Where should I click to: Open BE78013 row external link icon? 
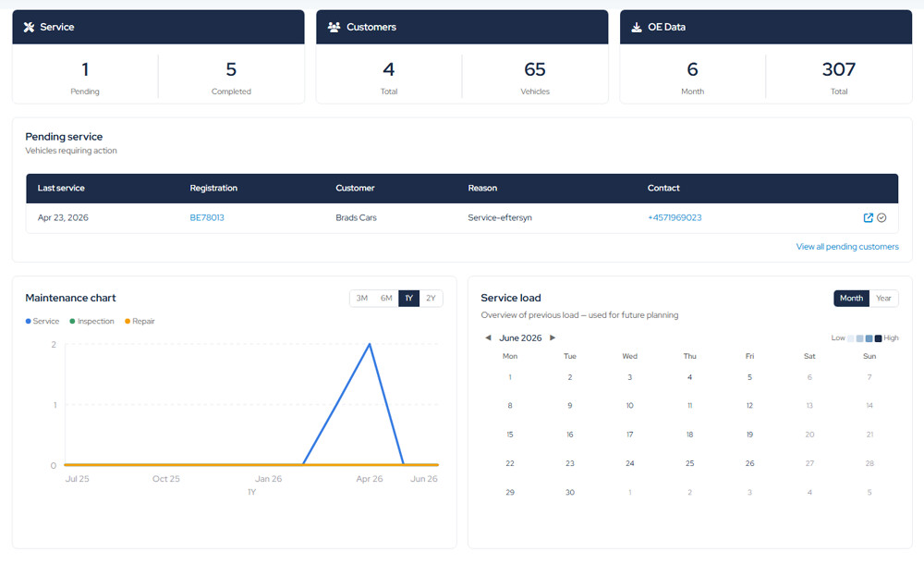point(868,217)
